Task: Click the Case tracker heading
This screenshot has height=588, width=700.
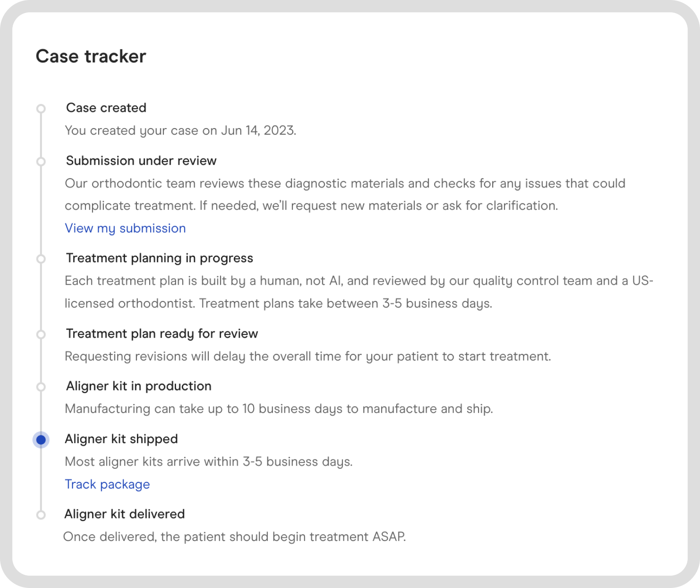Action: pyautogui.click(x=91, y=56)
